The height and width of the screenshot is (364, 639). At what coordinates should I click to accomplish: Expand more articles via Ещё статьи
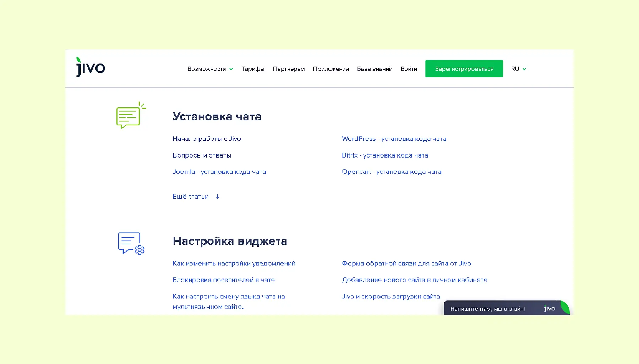[x=191, y=197]
